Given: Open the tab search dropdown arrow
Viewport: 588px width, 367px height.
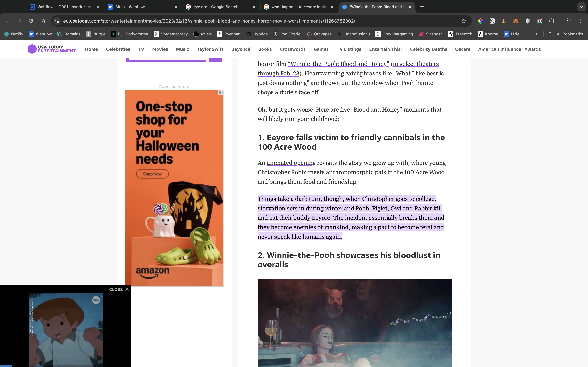Looking at the screenshot, I should (x=581, y=7).
